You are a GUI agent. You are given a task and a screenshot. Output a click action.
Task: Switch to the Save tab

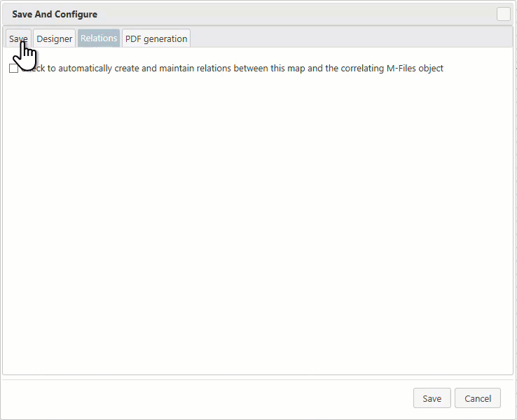18,38
